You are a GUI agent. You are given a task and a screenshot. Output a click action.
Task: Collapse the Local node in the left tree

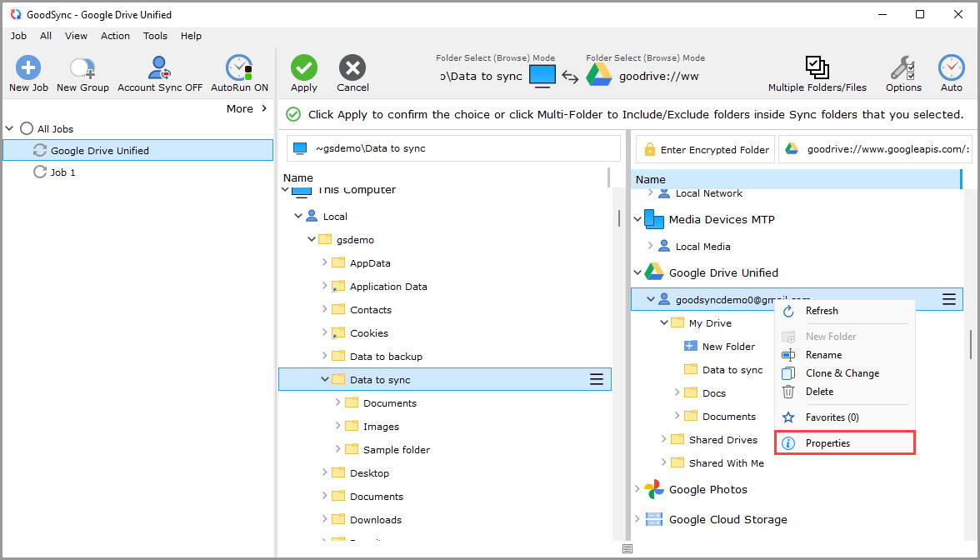(298, 216)
